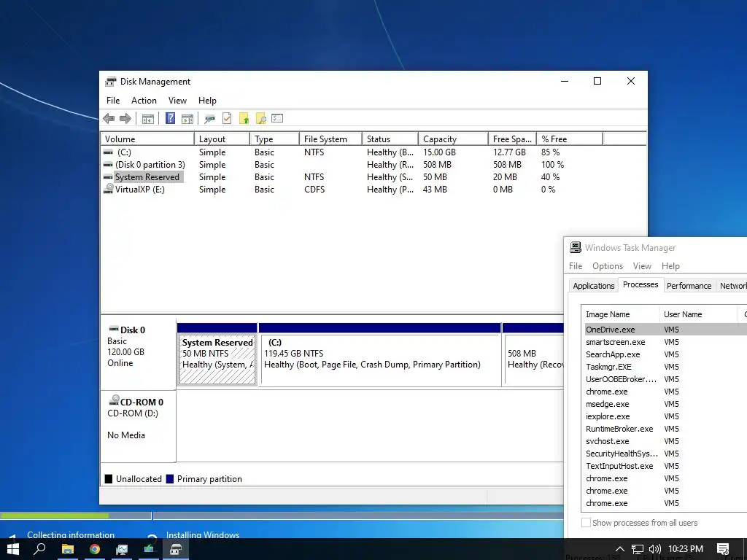This screenshot has width=747, height=560.
Task: Open the Options menu in Task Manager
Action: coord(608,265)
